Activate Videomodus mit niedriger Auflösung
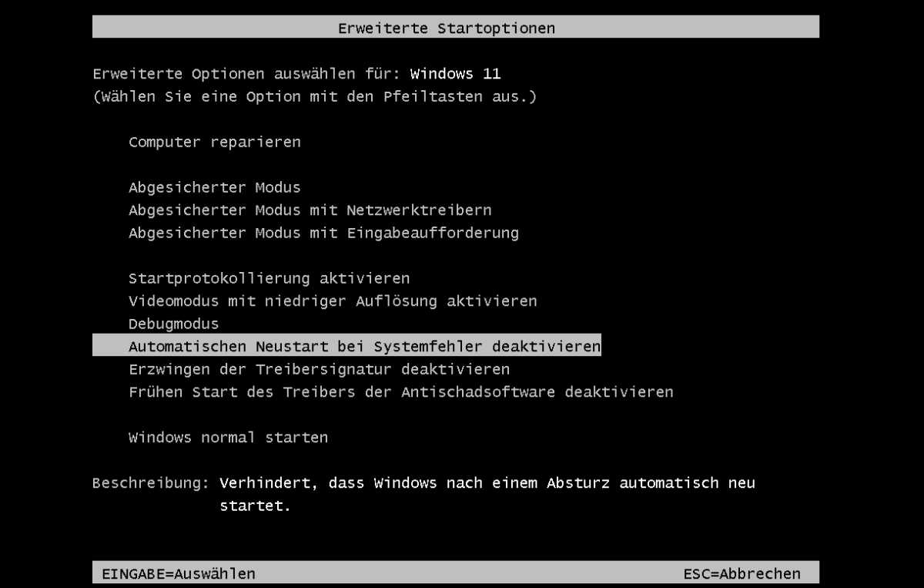The image size is (924, 588). 333,301
